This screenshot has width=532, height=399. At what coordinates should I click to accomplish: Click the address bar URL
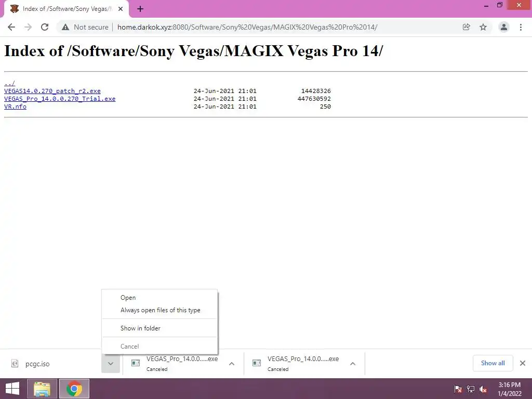[247, 27]
